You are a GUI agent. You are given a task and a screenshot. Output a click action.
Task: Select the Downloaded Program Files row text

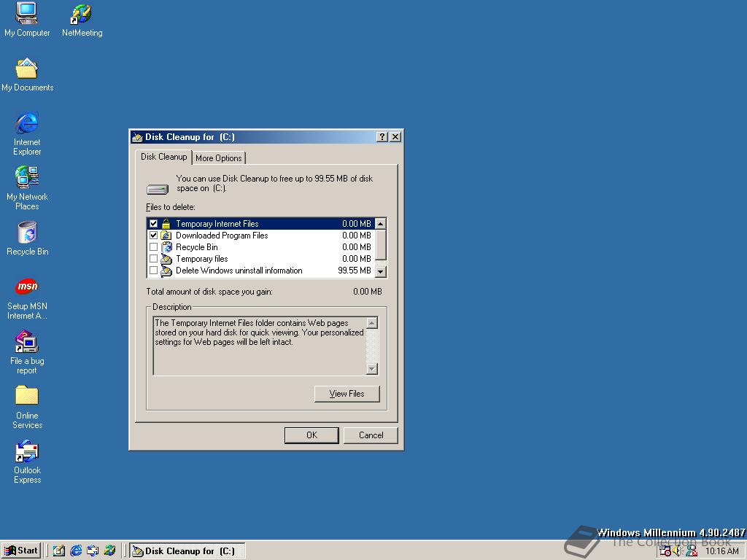point(222,236)
